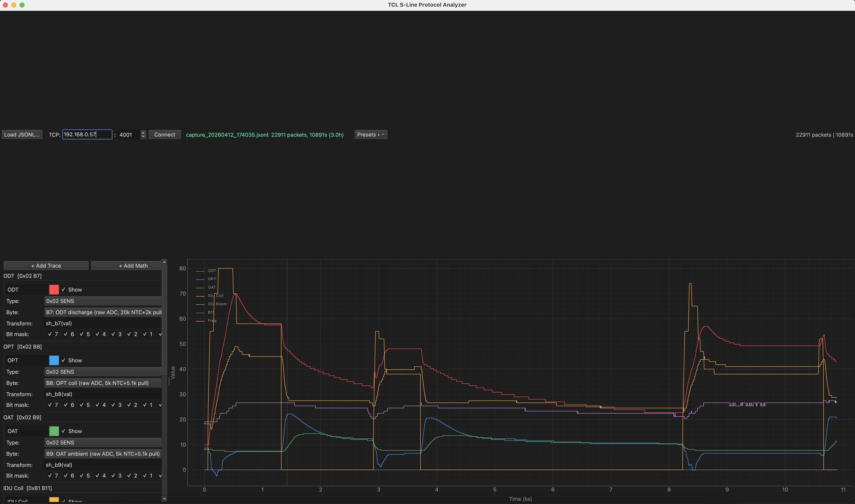Click the red ODT color swatch
Viewport: 855px width, 504px height.
click(x=54, y=290)
